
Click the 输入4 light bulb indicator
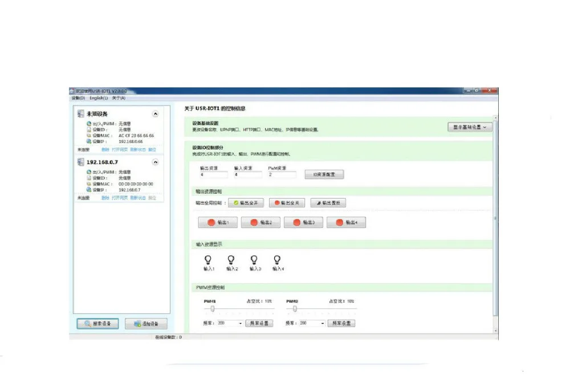click(x=277, y=260)
